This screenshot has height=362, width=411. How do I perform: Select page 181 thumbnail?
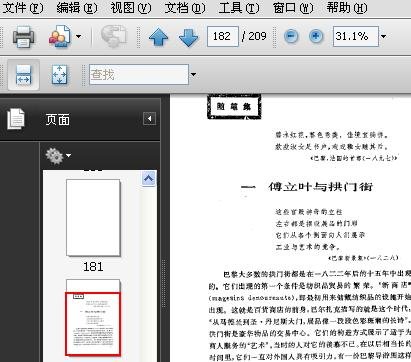[93, 218]
